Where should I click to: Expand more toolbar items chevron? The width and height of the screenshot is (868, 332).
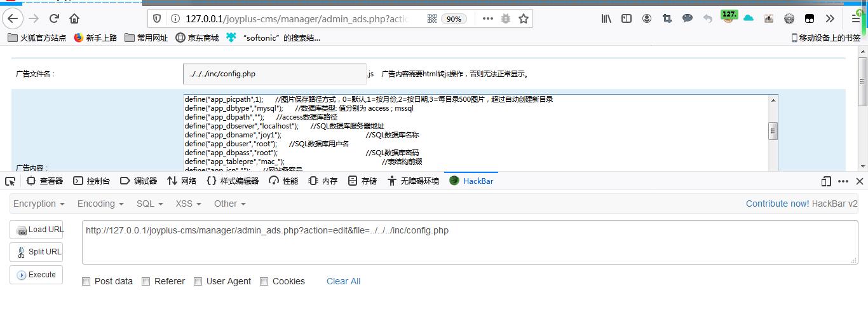tap(830, 18)
